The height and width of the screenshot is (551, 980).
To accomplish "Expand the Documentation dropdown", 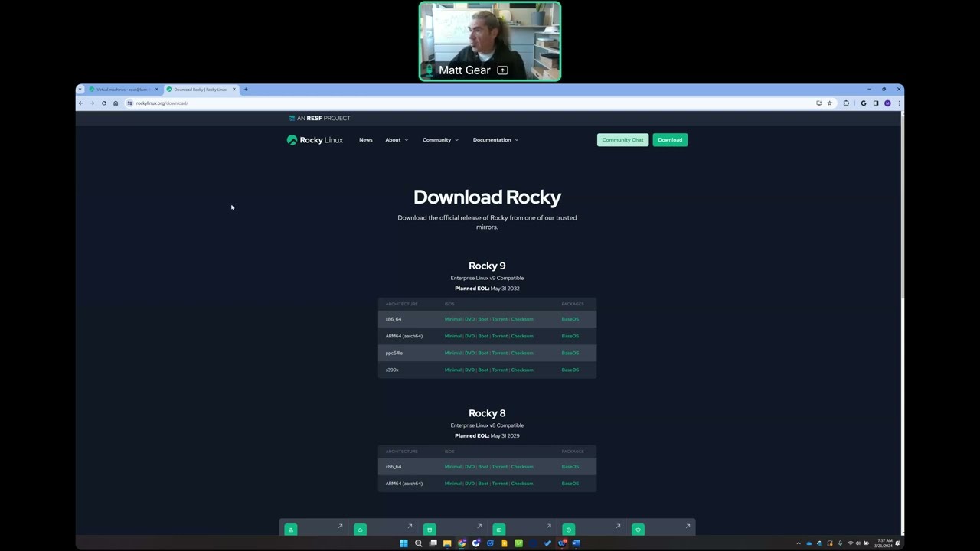I will click(x=495, y=140).
